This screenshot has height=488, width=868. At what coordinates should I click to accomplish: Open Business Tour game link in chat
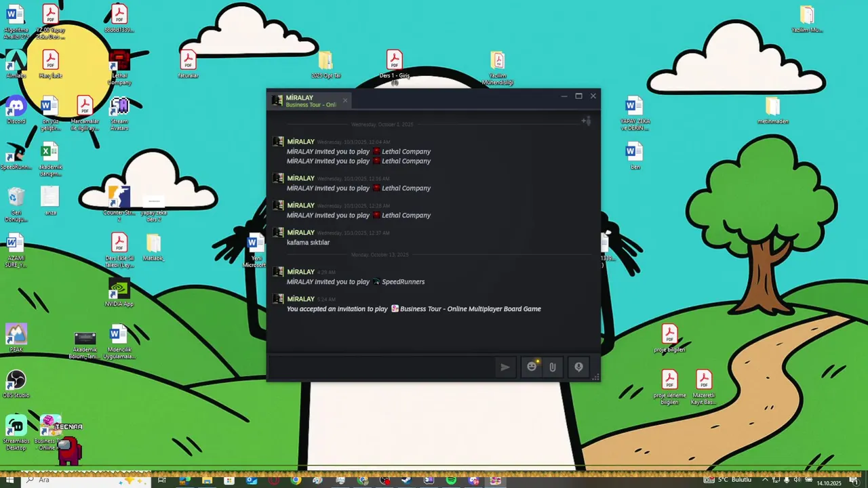click(471, 309)
